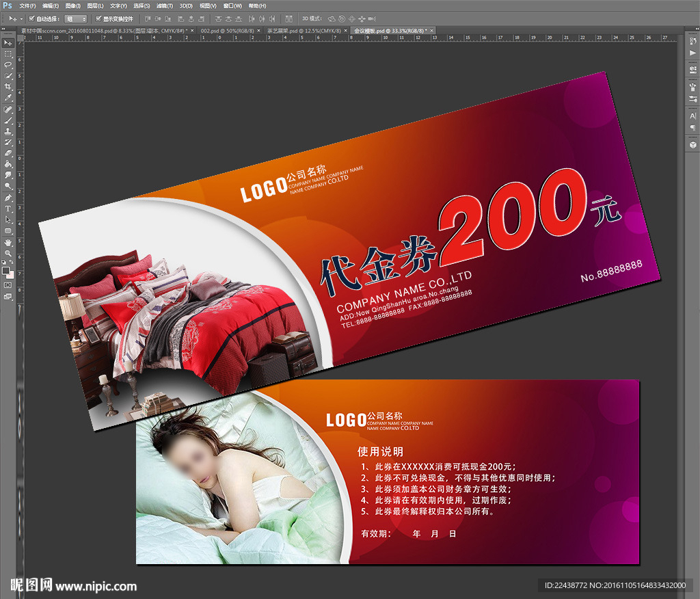Open the 文字(Y) menu
Viewport: 700px width, 599px height.
tap(118, 5)
